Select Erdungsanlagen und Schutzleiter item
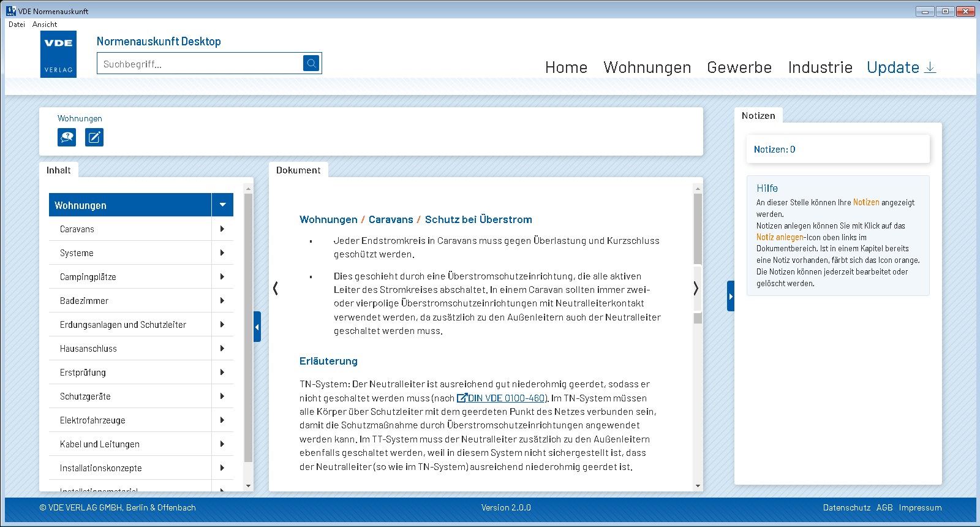This screenshot has width=980, height=527. (130, 324)
